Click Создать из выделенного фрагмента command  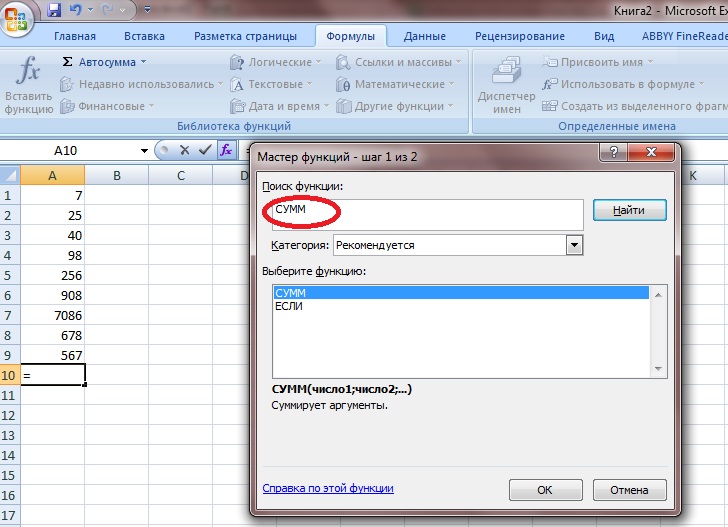(x=634, y=106)
